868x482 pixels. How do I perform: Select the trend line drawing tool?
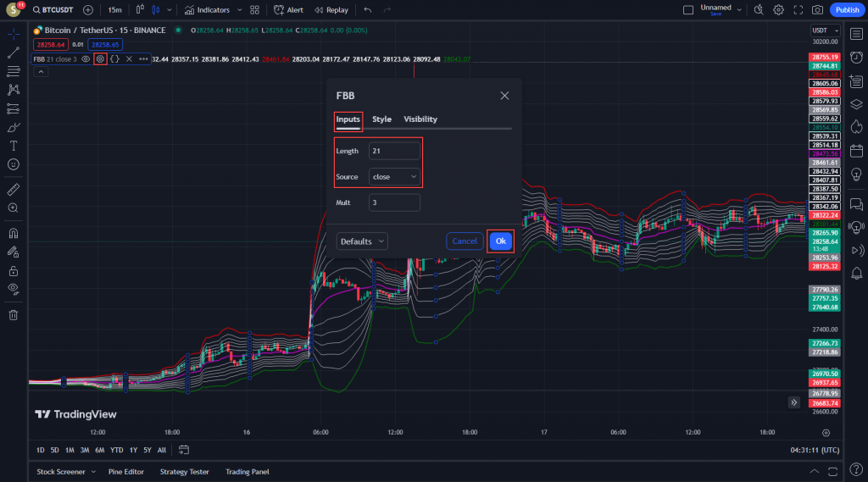[14, 53]
